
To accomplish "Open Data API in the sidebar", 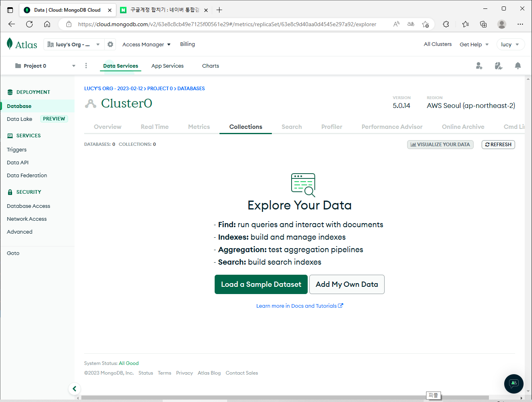I will pos(18,162).
